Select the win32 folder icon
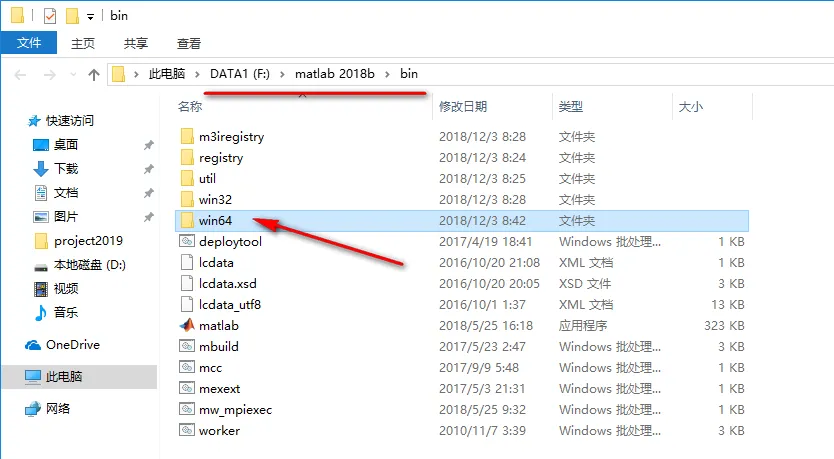 187,199
